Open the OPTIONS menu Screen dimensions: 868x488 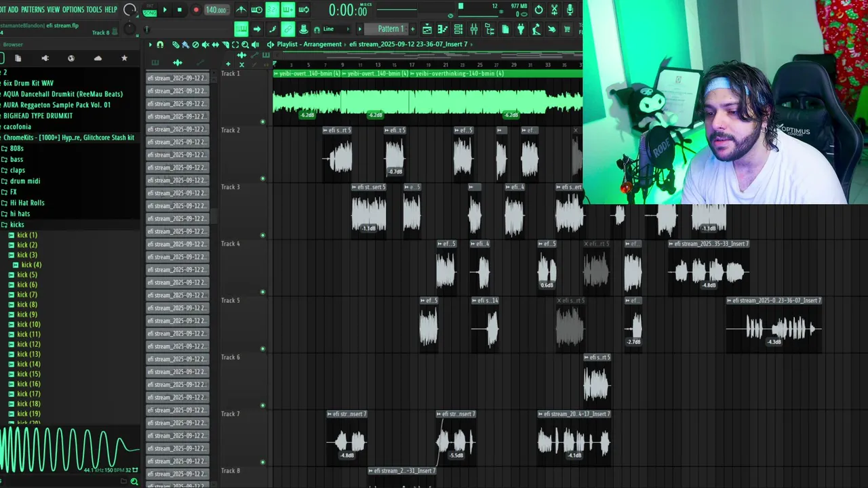[x=73, y=9]
